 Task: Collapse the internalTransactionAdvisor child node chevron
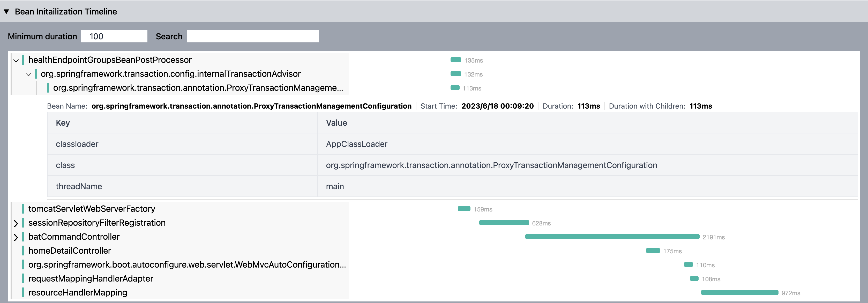28,74
